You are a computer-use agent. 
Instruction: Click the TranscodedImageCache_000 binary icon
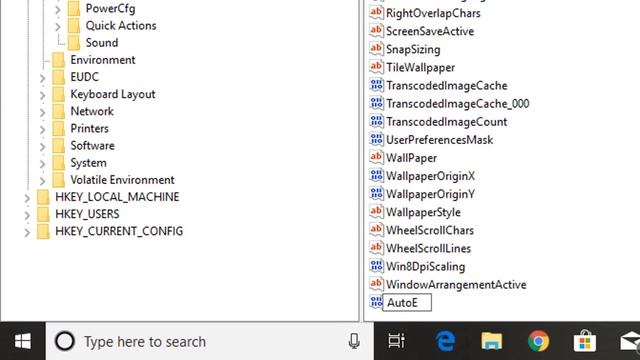point(376,103)
